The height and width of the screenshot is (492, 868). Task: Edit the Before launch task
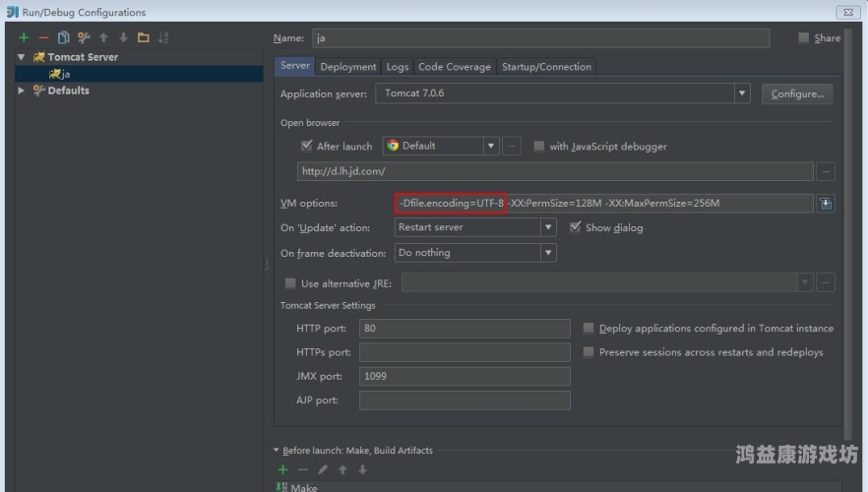(323, 470)
